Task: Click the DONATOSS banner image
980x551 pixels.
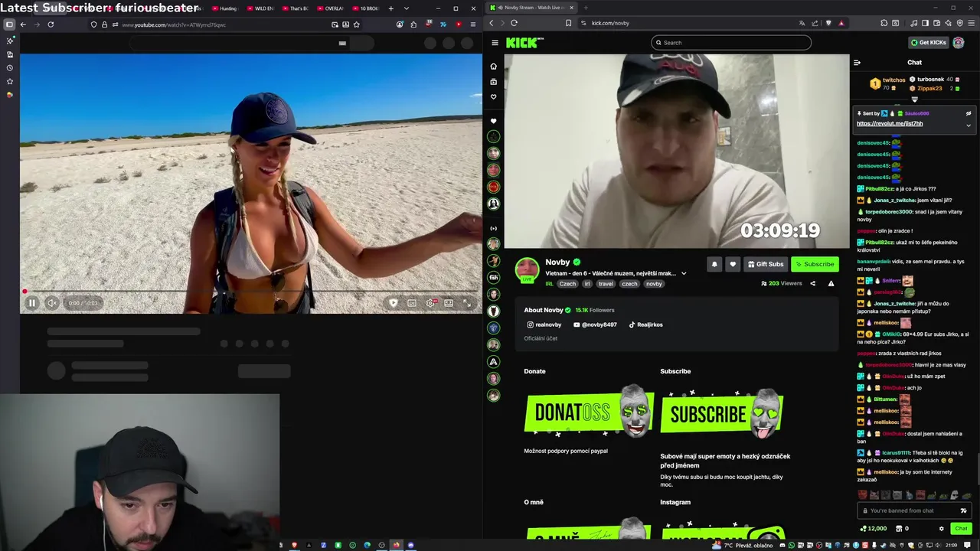Action: click(589, 412)
